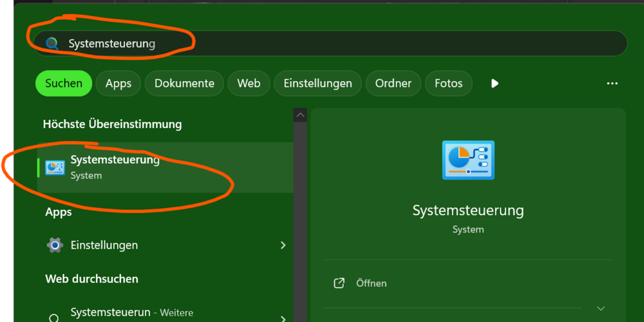
Task: Expand Systemsteuerun web suggestion chevron
Action: 283,318
